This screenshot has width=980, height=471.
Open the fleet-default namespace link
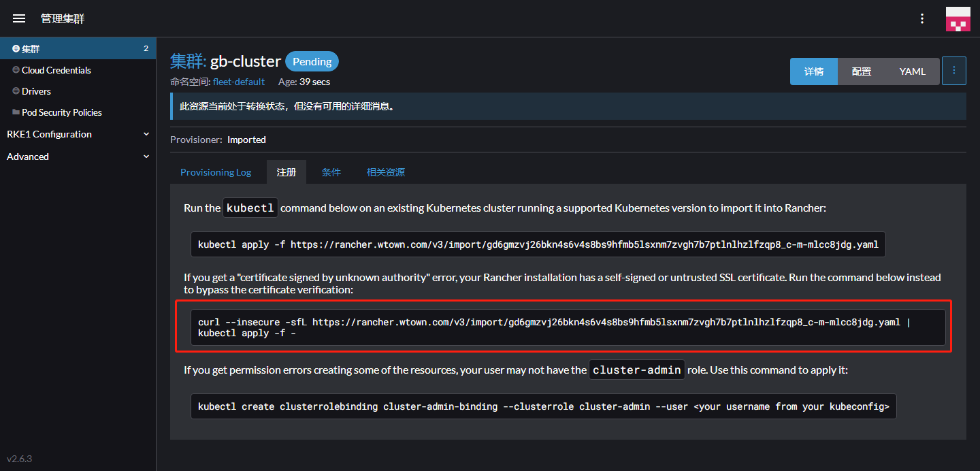pos(239,82)
